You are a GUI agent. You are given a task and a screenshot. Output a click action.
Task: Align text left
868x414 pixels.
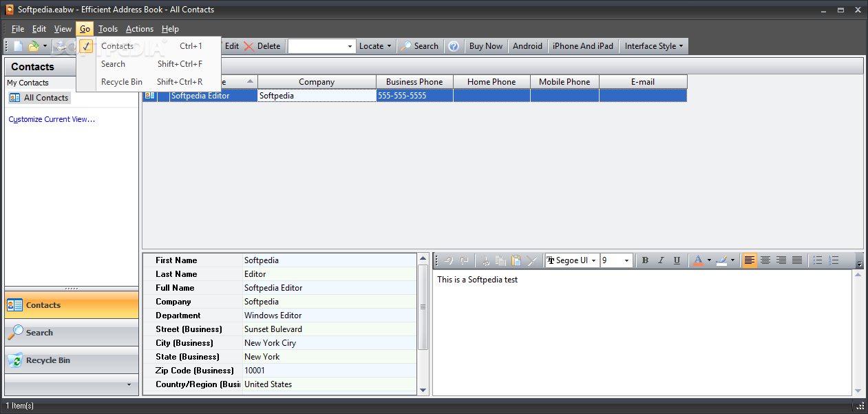[750, 260]
